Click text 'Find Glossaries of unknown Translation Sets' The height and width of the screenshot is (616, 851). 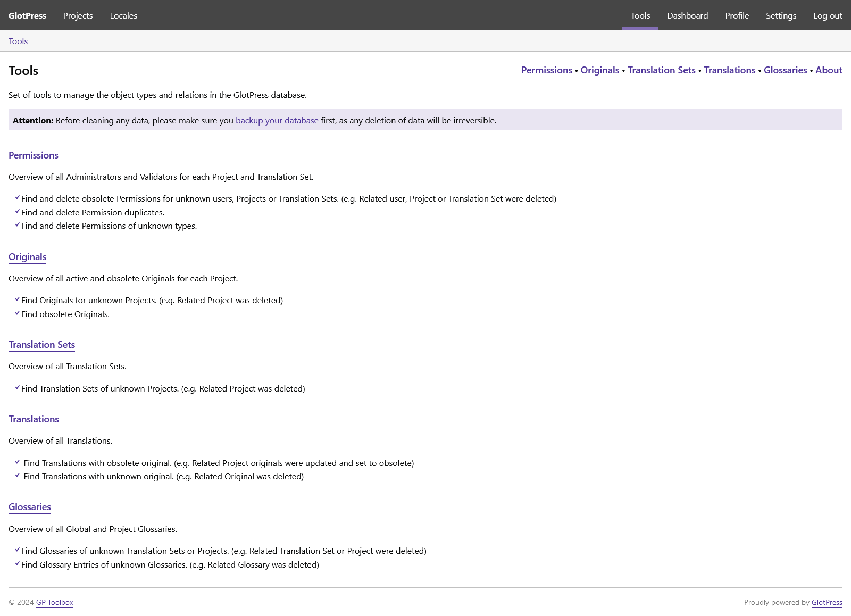click(103, 551)
